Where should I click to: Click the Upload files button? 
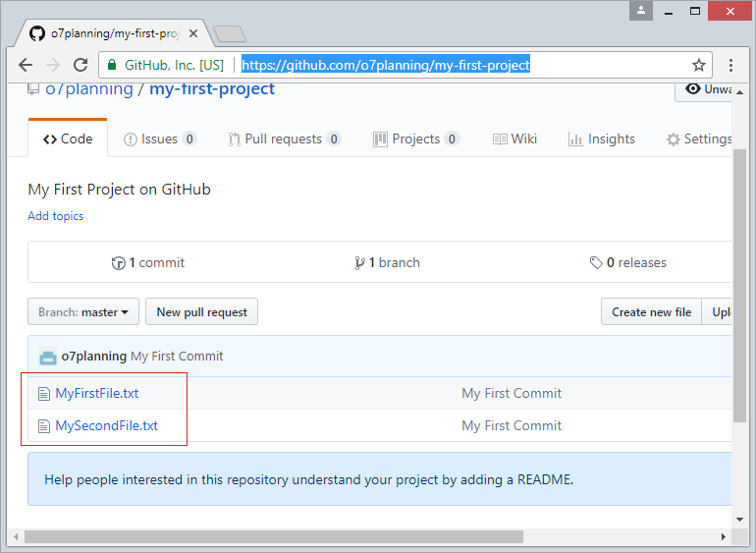click(717, 311)
